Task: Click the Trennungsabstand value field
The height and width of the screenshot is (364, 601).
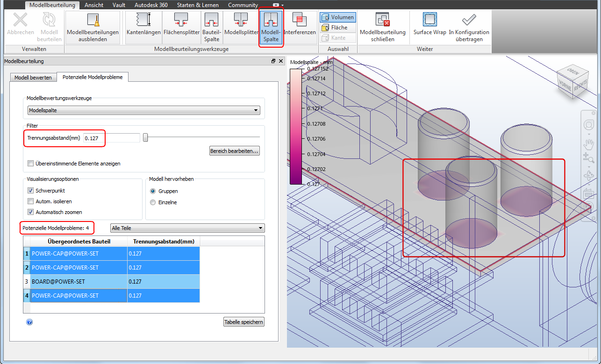Action: 112,138
